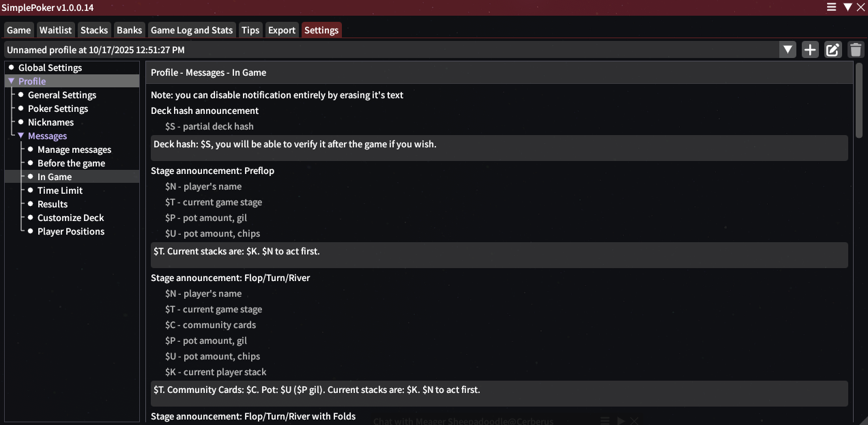
Task: Open the Banks tab
Action: pyautogui.click(x=129, y=30)
